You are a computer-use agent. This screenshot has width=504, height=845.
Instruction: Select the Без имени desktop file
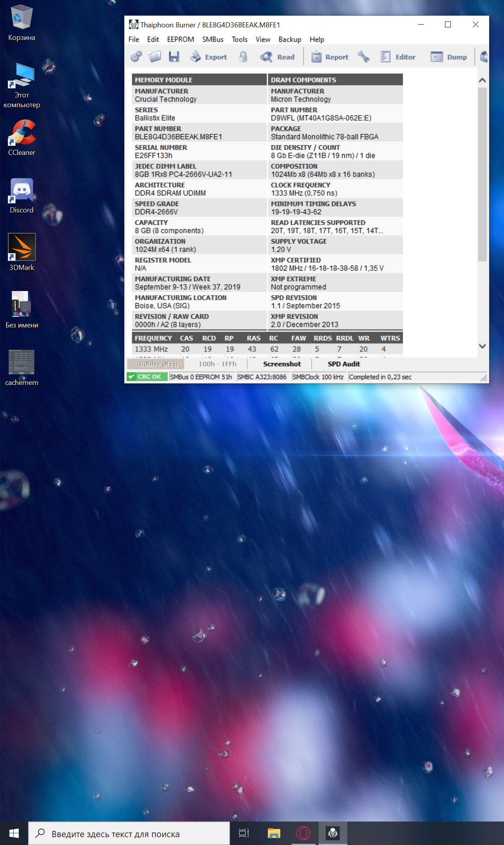click(x=22, y=310)
